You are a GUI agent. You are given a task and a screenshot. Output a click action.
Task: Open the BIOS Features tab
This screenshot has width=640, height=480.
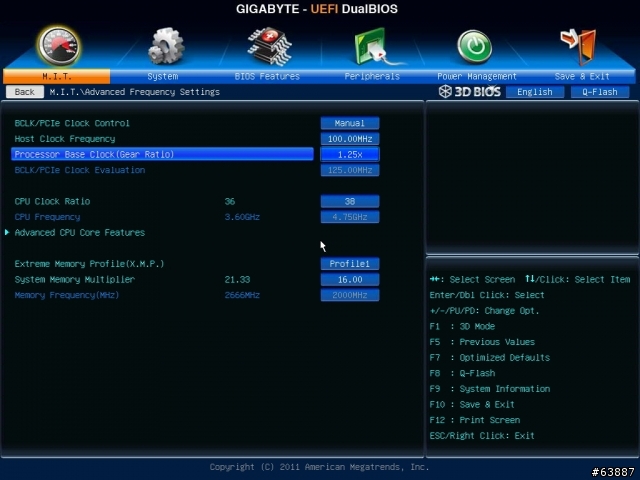[x=267, y=76]
